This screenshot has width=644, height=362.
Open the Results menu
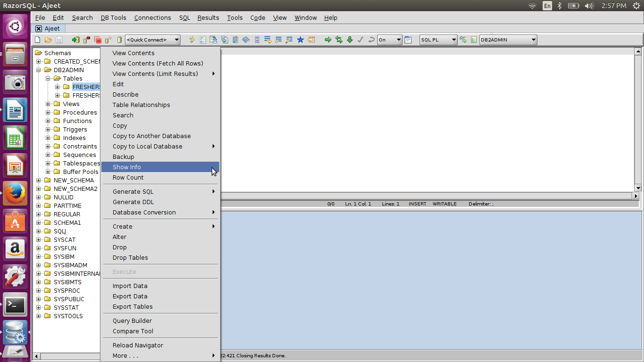pyautogui.click(x=208, y=17)
